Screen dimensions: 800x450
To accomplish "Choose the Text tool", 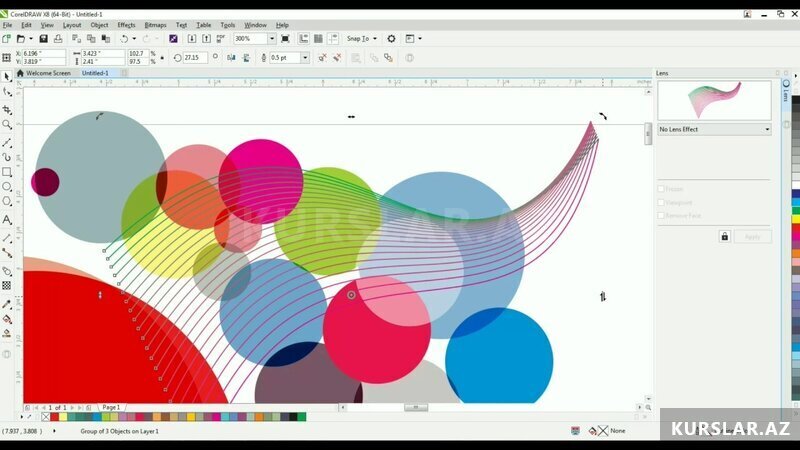I will pos(7,220).
